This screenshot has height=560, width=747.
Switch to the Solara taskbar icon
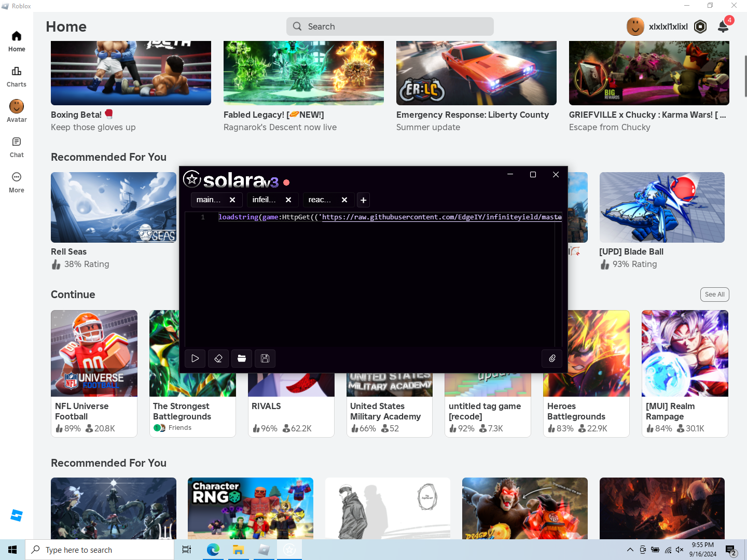coord(289,550)
